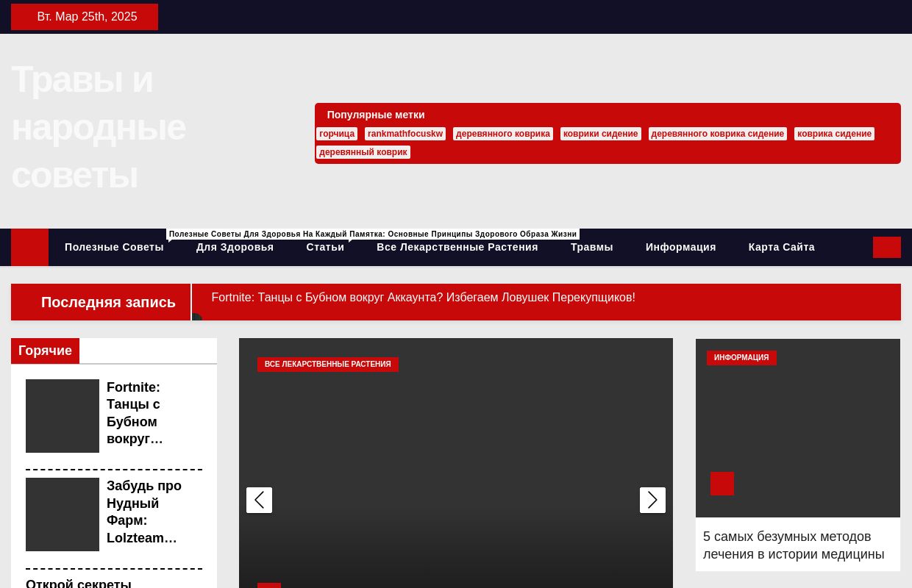
Task: Go to previous slide with left arrow
Action: (x=259, y=500)
